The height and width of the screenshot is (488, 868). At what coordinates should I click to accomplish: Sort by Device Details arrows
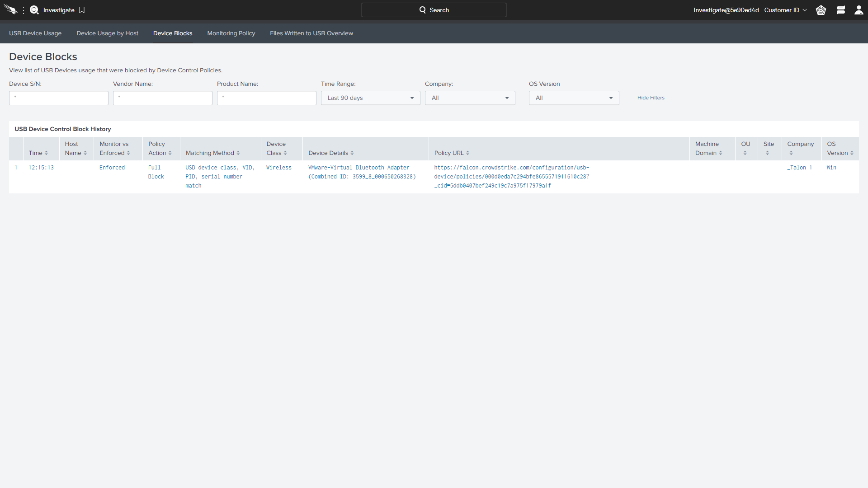coord(352,153)
